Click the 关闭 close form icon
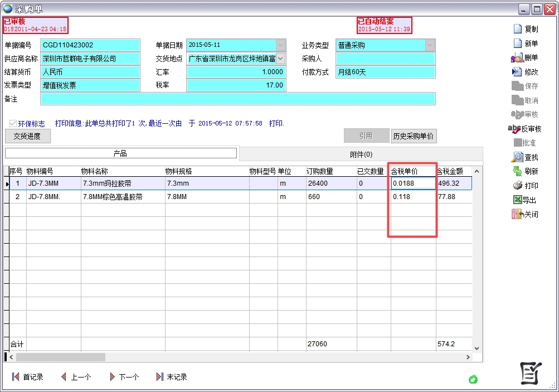Image resolution: width=559 pixels, height=392 pixels. click(x=517, y=214)
